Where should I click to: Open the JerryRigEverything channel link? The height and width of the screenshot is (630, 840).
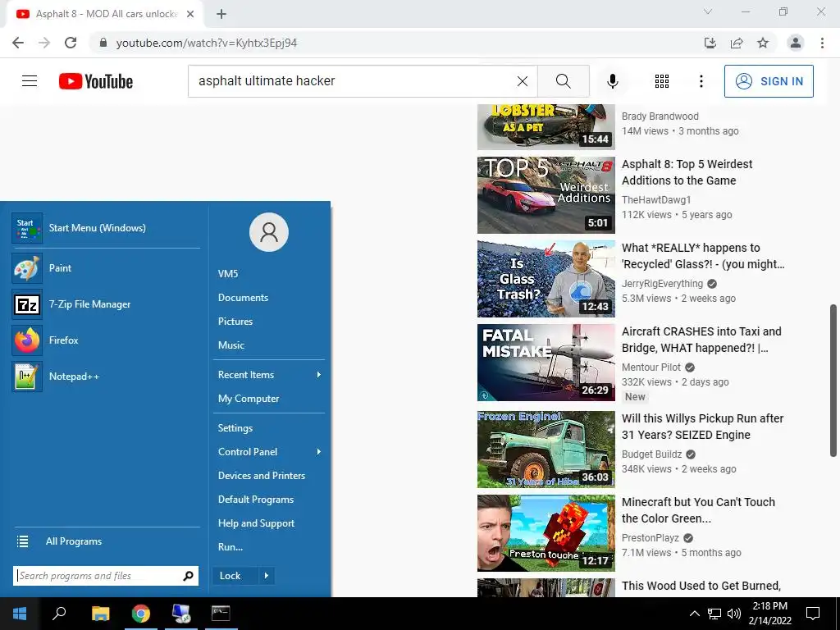pos(662,284)
